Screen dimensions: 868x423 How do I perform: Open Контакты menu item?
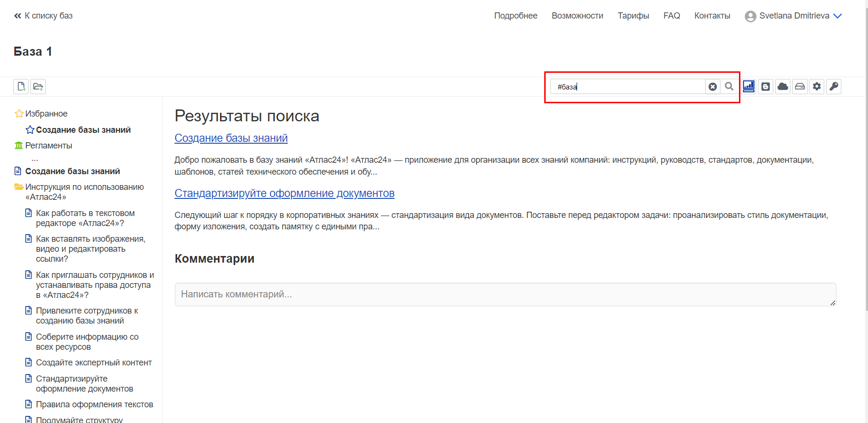click(x=712, y=16)
